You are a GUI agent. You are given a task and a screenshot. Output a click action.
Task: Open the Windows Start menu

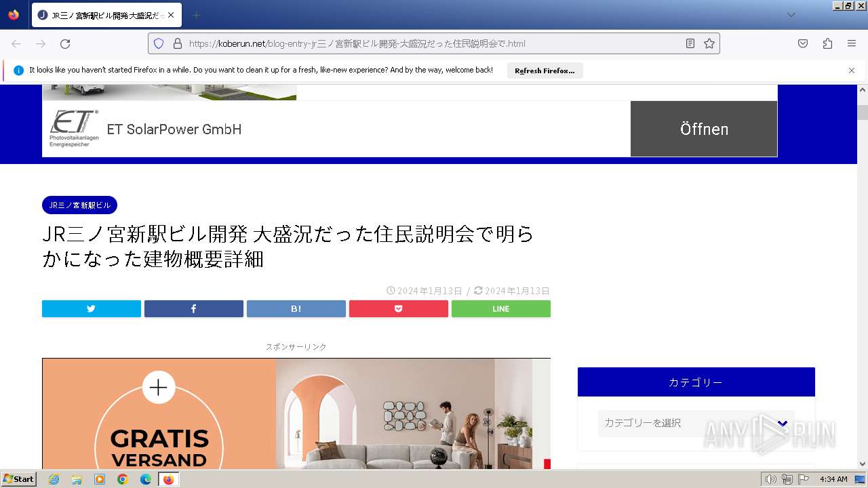(x=19, y=479)
